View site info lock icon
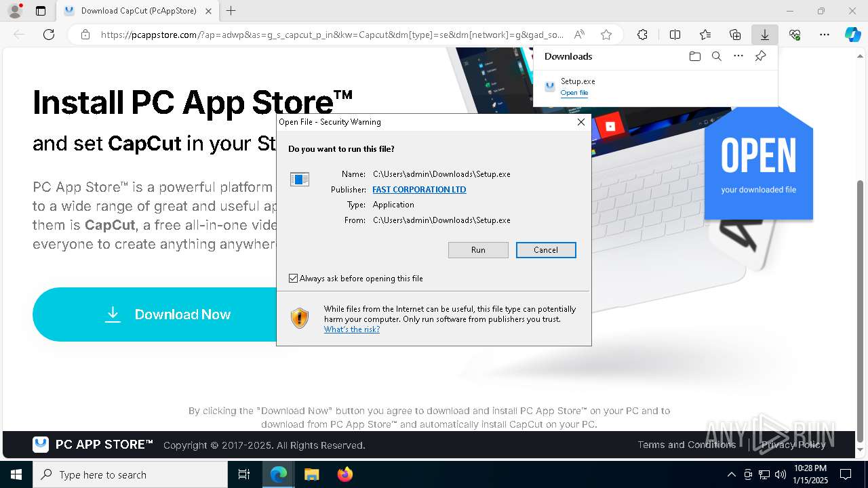This screenshot has width=868, height=488. (85, 35)
